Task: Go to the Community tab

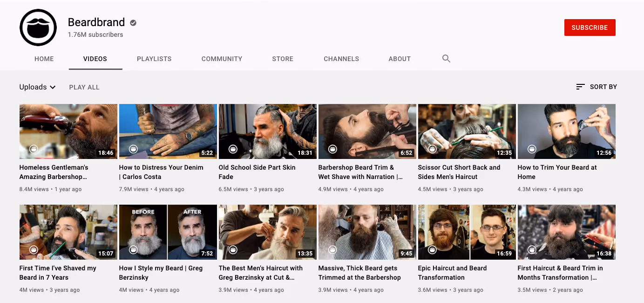Action: pos(222,59)
